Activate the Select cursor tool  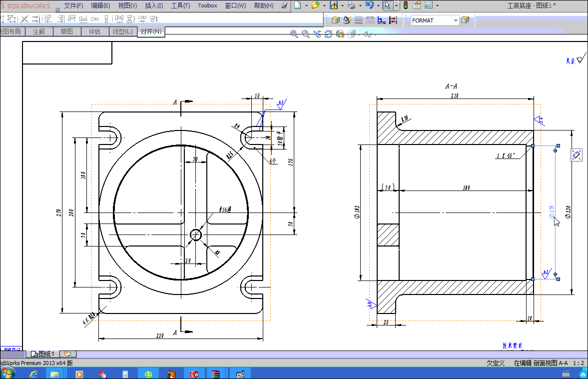pos(388,5)
